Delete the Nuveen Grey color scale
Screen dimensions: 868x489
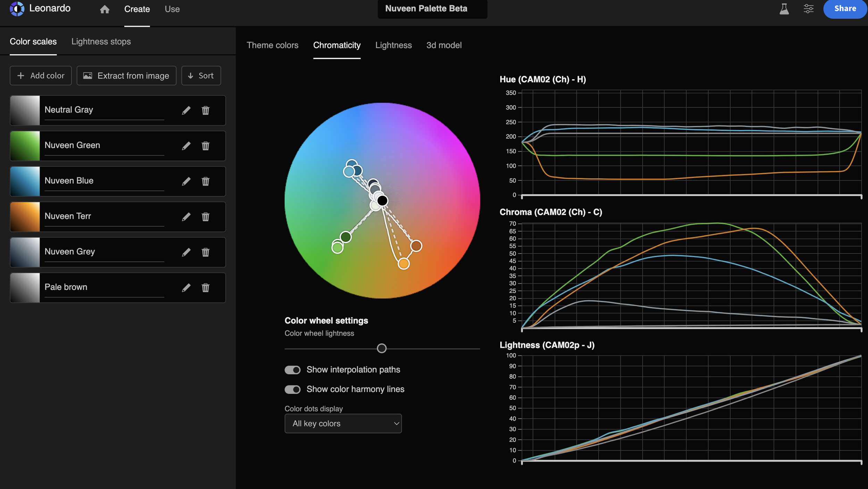click(x=206, y=252)
